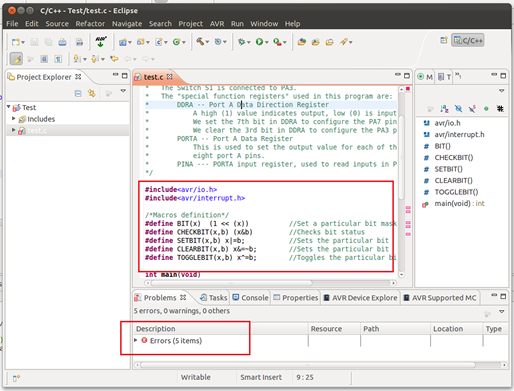514x391 pixels.
Task: Click the Resource column header
Action: tap(334, 329)
